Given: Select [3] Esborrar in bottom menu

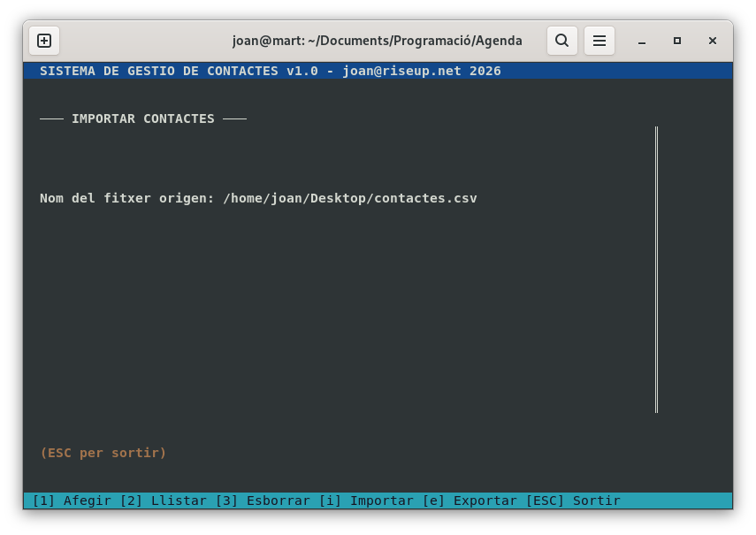Looking at the screenshot, I should point(263,501).
